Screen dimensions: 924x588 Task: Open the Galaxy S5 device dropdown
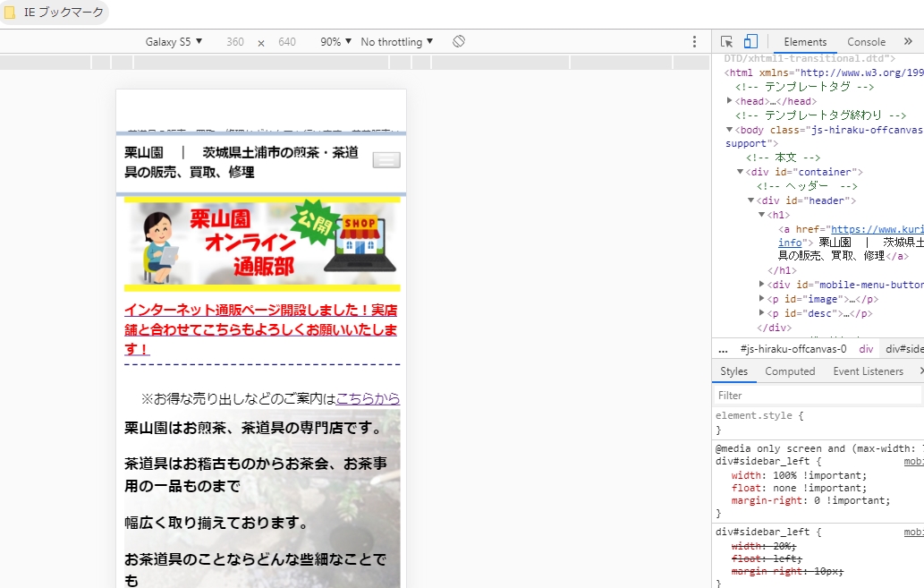[174, 42]
